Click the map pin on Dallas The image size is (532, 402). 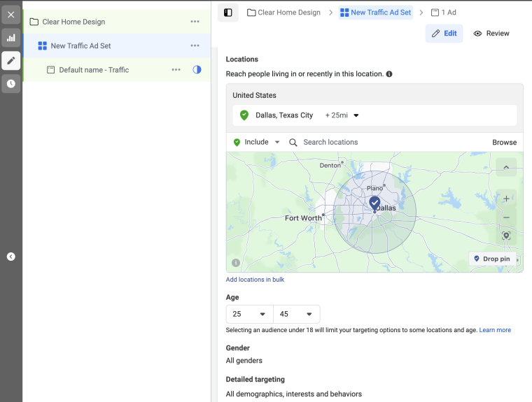point(374,204)
